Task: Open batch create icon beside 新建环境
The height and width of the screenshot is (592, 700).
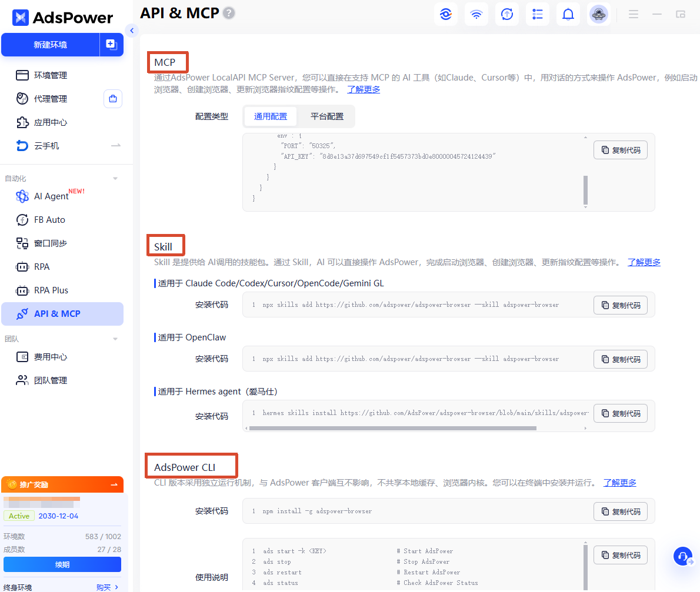Action: [112, 45]
